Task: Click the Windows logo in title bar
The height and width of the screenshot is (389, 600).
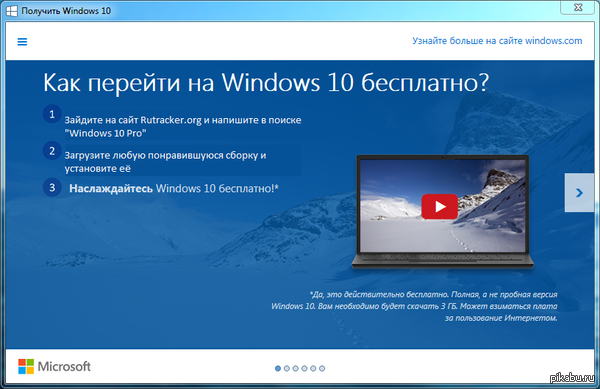Action: 11,11
